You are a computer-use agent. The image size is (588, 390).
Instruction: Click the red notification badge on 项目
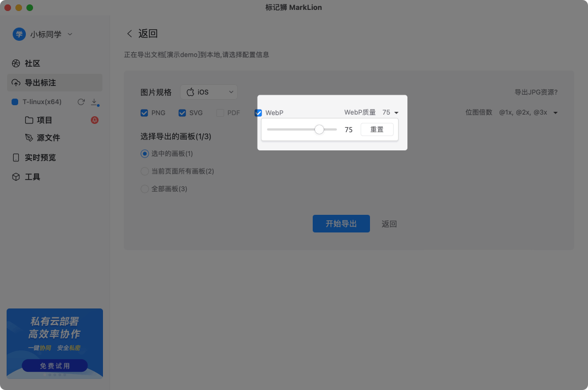(x=94, y=120)
